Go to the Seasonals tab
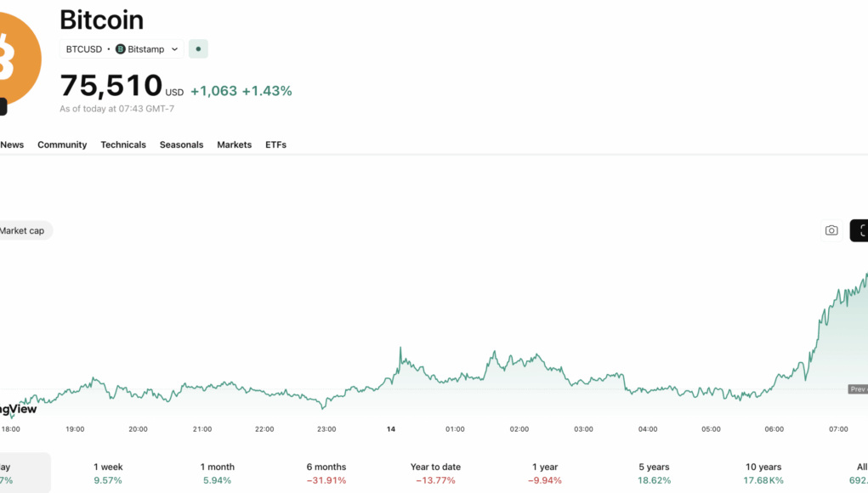Screen dimensions: 868x493 (x=181, y=144)
